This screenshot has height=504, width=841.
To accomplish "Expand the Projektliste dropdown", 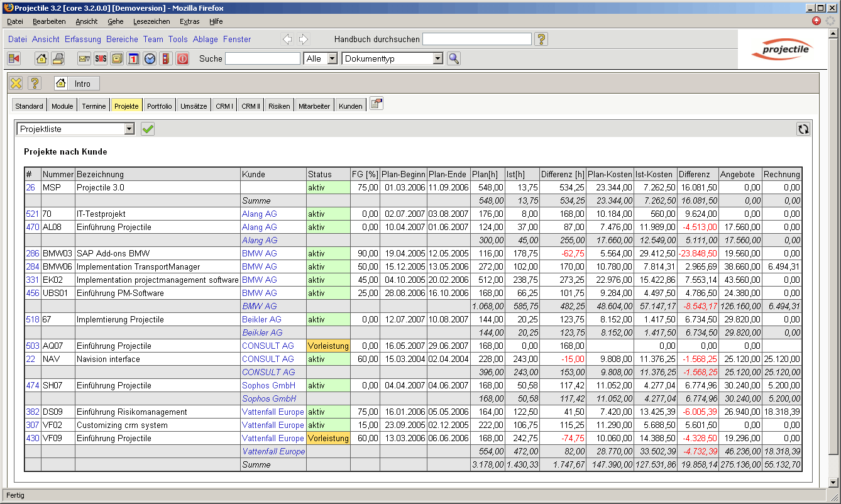I will (x=129, y=129).
